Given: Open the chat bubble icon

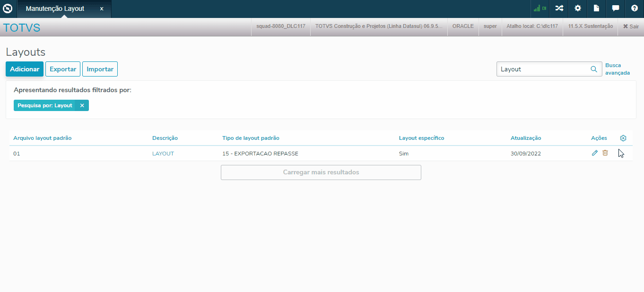Looking at the screenshot, I should (616, 9).
